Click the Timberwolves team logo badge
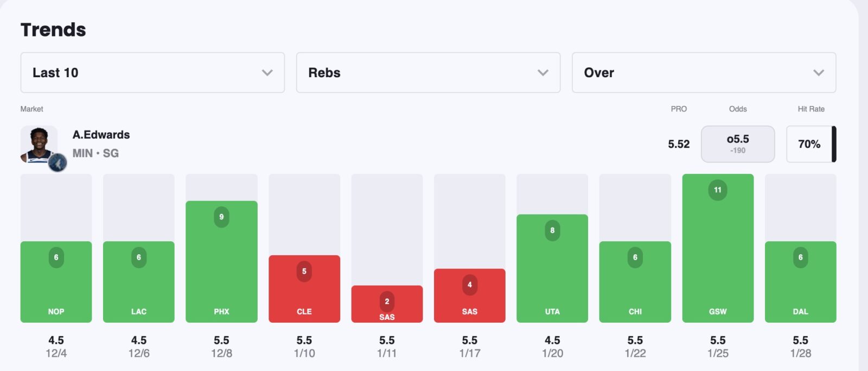The width and height of the screenshot is (868, 371). coord(58,162)
